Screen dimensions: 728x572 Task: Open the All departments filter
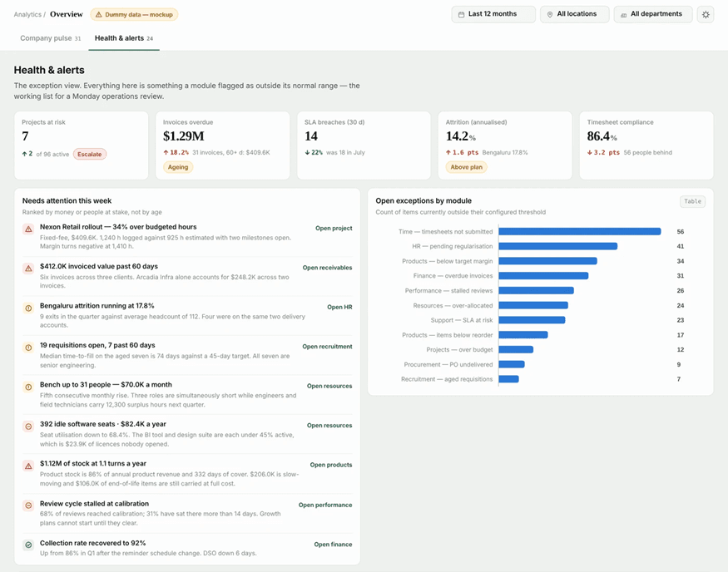coord(653,14)
